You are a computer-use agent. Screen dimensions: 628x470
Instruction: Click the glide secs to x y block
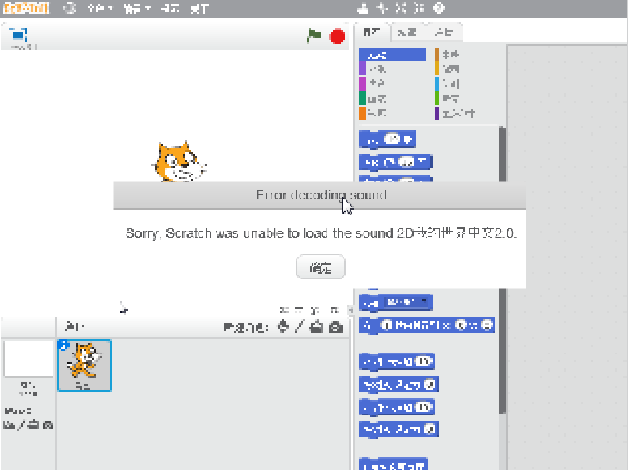pyautogui.click(x=427, y=325)
